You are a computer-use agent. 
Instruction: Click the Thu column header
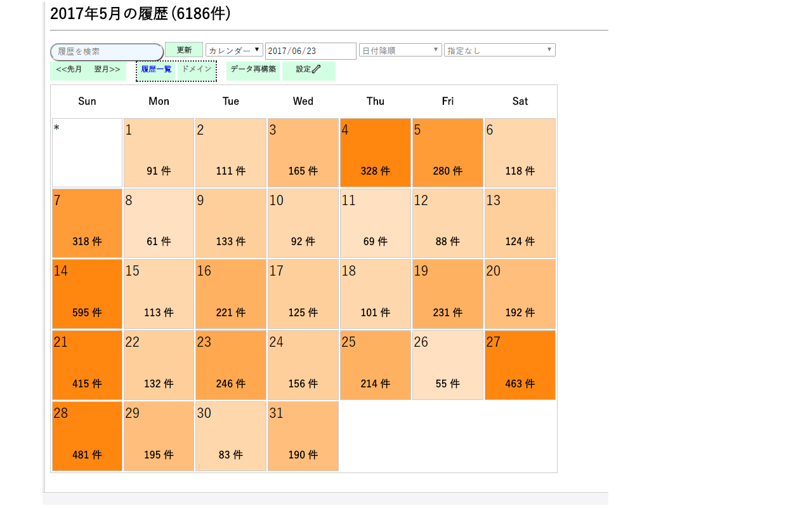376,101
